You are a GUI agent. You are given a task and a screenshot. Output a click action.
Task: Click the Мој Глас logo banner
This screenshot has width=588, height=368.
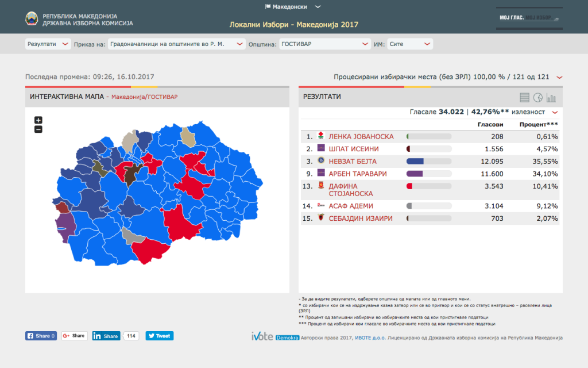click(528, 18)
